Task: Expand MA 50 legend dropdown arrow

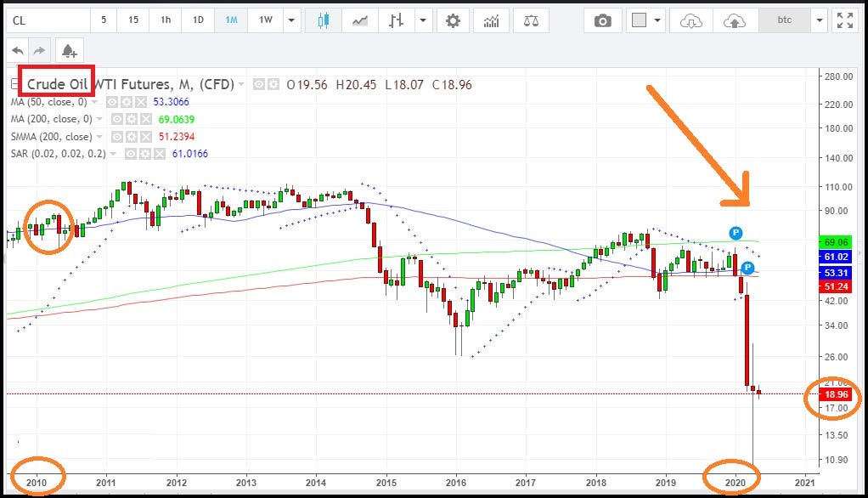Action: click(x=94, y=103)
